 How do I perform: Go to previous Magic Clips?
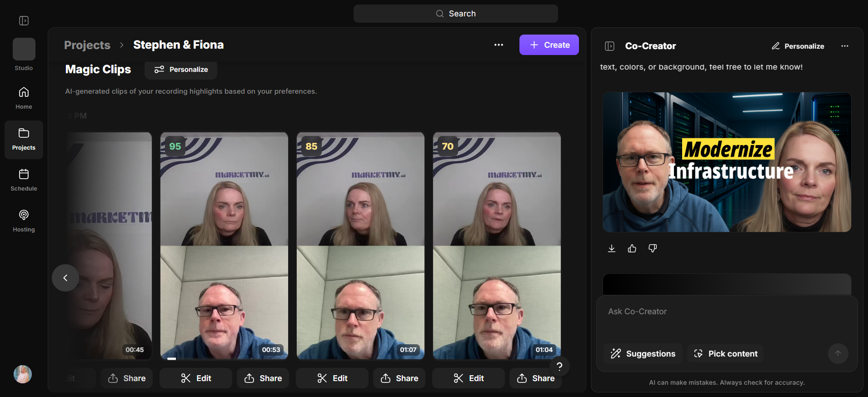tap(65, 278)
